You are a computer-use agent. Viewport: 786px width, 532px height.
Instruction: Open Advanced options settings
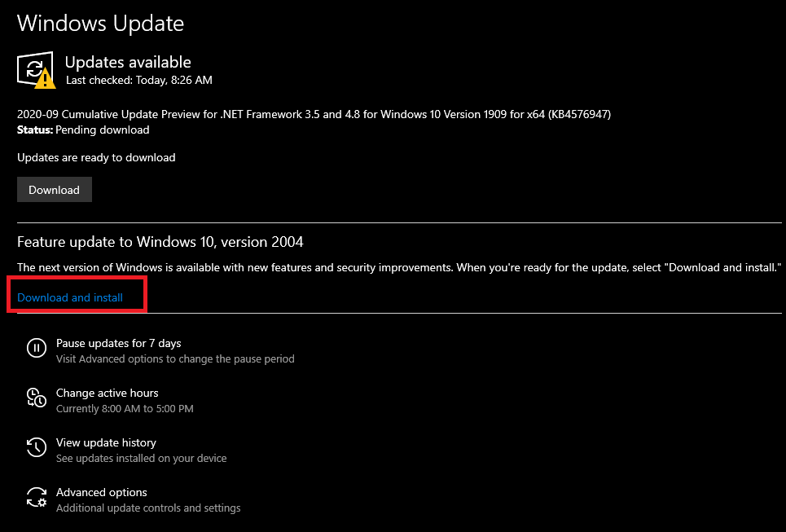[101, 492]
